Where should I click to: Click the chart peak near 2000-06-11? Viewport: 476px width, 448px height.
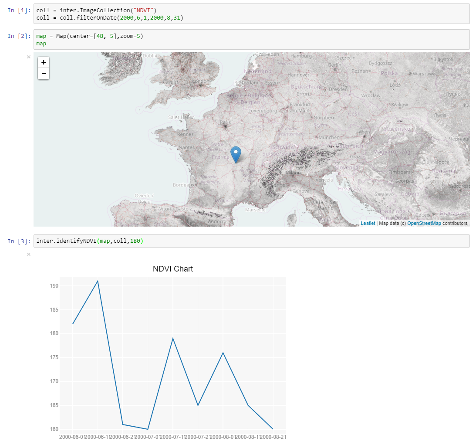[x=98, y=281]
